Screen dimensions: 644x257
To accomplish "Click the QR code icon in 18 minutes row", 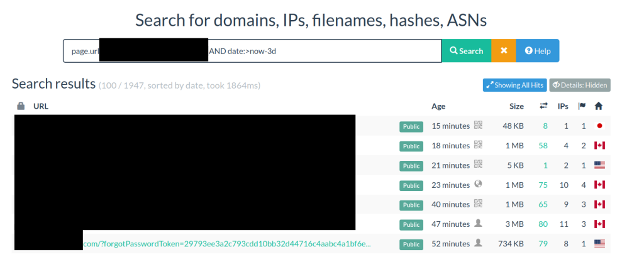I will (x=478, y=145).
